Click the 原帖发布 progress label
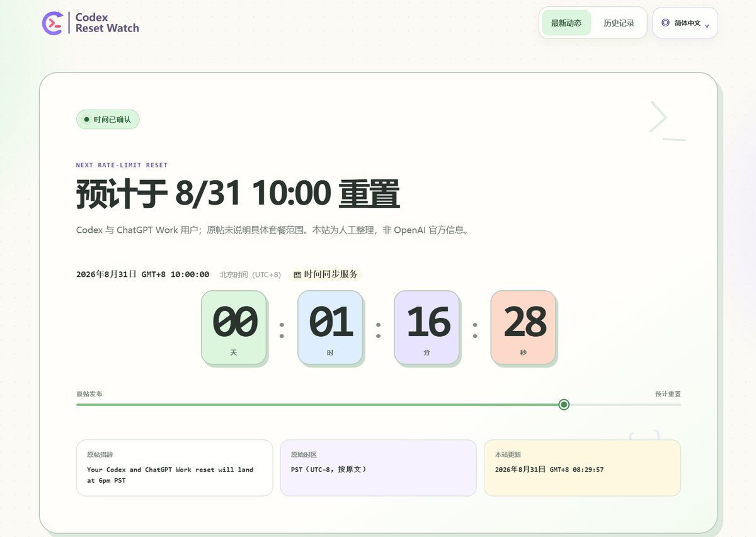756x537 pixels. tap(89, 393)
